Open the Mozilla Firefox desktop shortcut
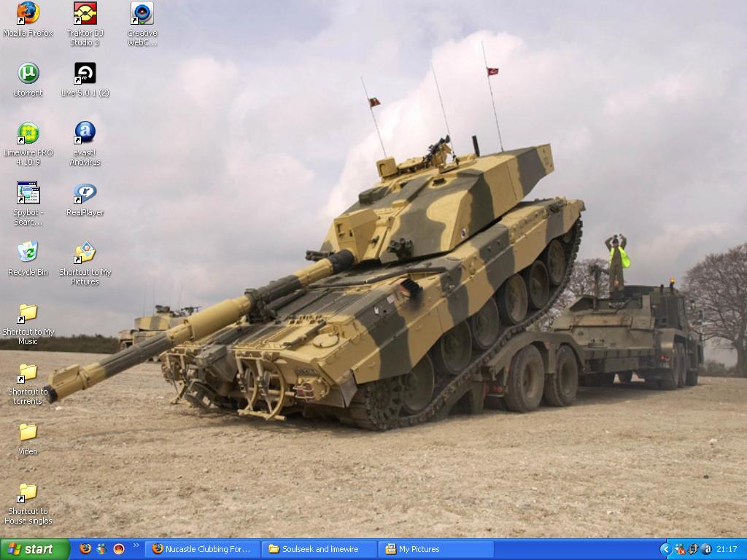This screenshot has width=747, height=560. 28,14
